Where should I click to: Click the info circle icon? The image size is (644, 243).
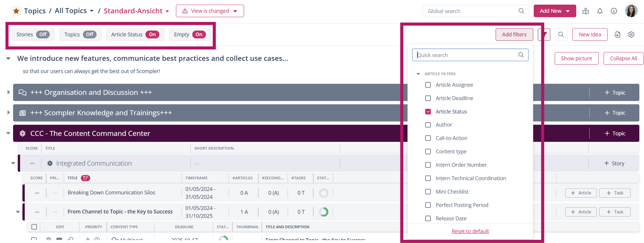pyautogui.click(x=614, y=11)
